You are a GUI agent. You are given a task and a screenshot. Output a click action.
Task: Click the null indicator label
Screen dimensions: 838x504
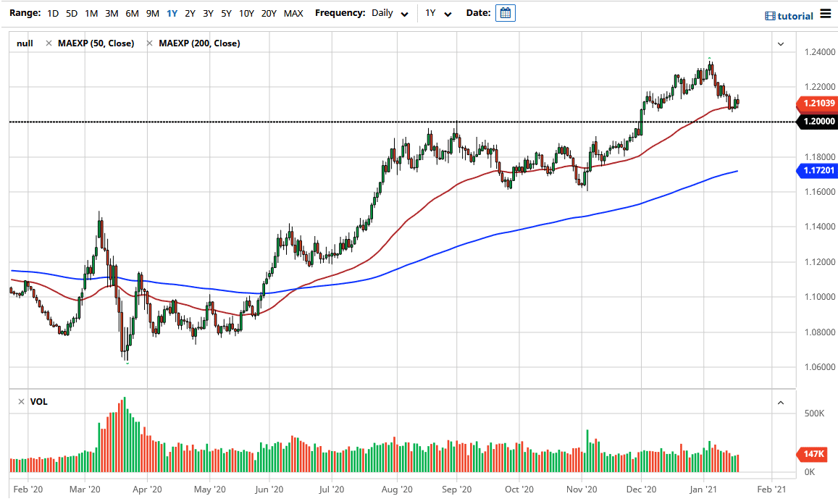coord(24,43)
